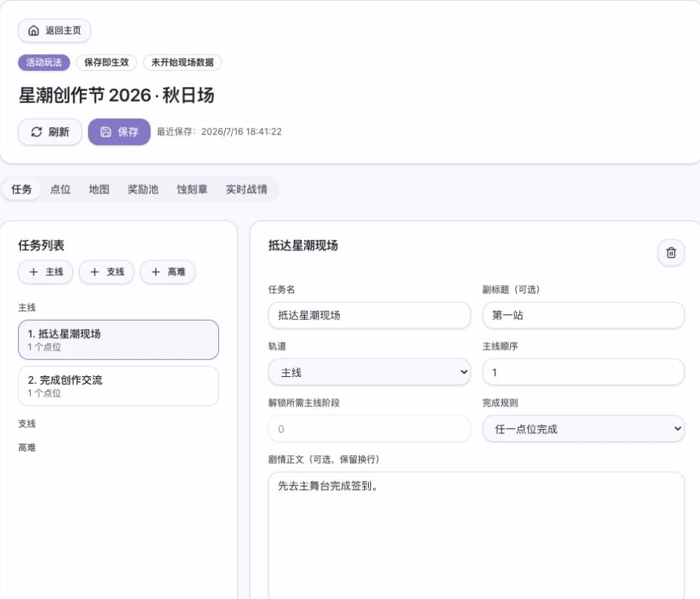The image size is (700, 599).
Task: Open the 轨道 dropdown showing 主线
Action: pyautogui.click(x=370, y=372)
